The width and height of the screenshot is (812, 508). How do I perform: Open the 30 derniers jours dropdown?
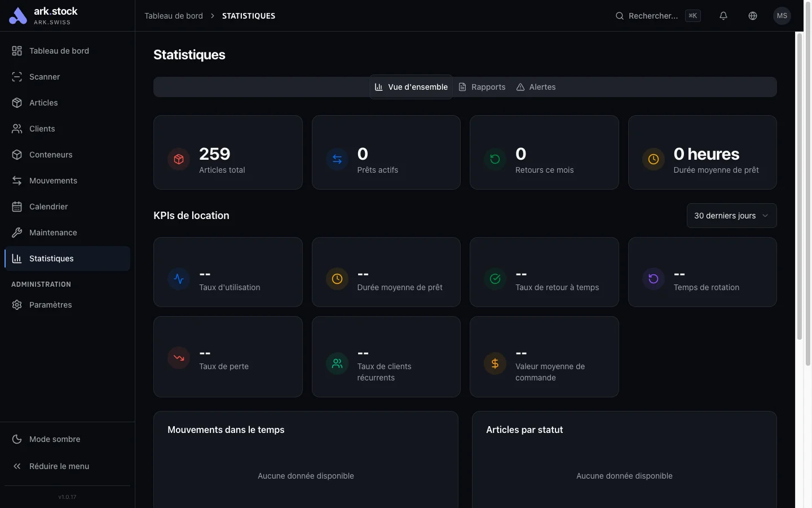click(730, 216)
